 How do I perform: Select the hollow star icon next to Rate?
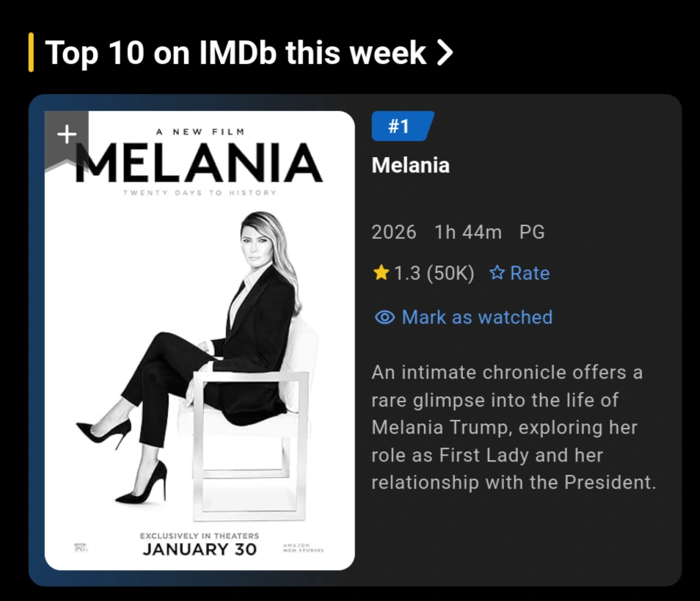click(x=499, y=273)
